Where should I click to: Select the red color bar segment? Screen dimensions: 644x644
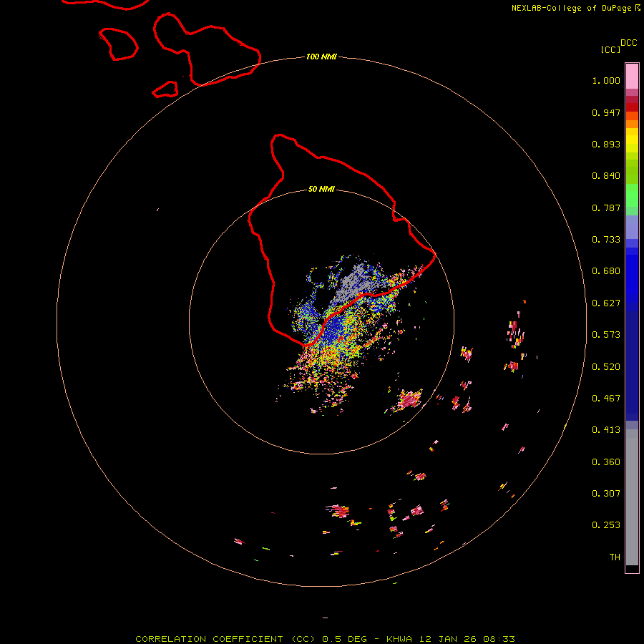point(632,107)
